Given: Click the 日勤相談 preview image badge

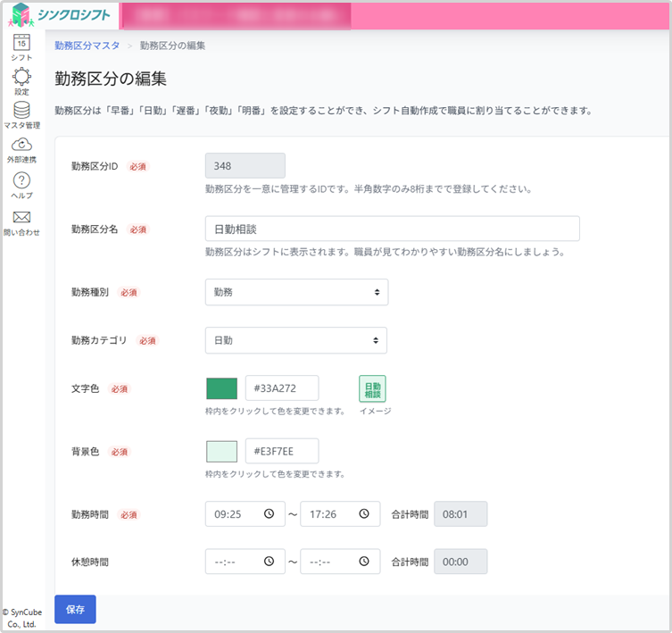Looking at the screenshot, I should 372,388.
